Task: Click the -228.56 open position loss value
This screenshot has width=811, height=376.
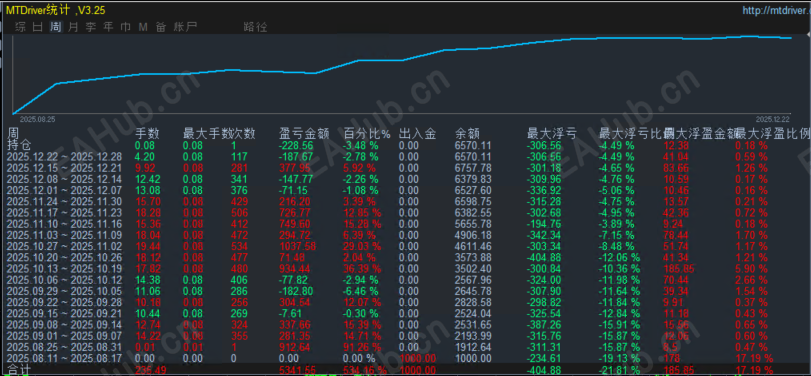Action: [x=296, y=144]
